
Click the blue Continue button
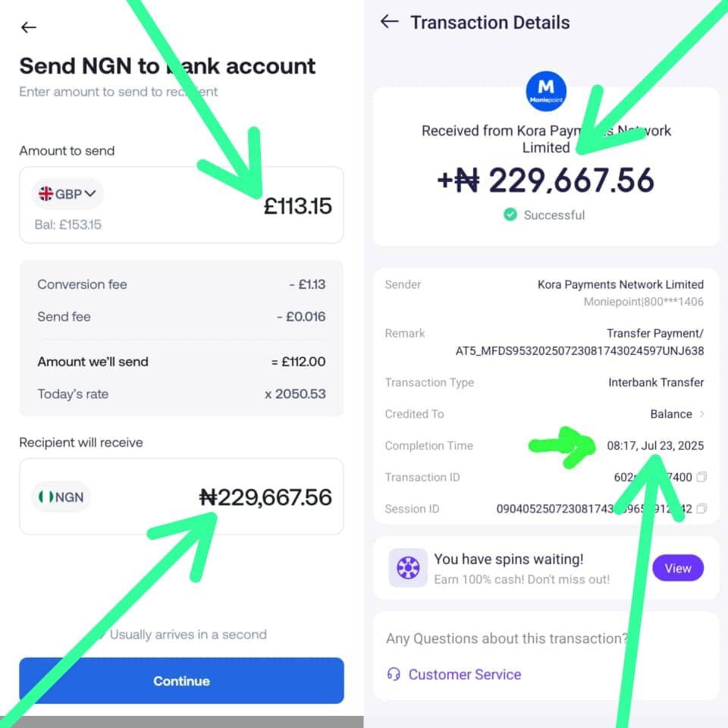(181, 681)
